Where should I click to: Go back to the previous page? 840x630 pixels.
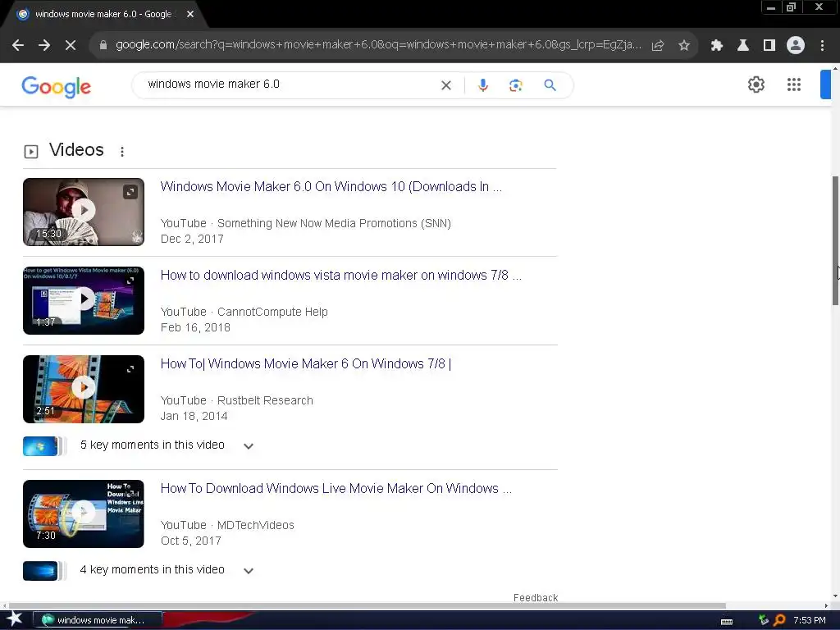[x=18, y=46]
